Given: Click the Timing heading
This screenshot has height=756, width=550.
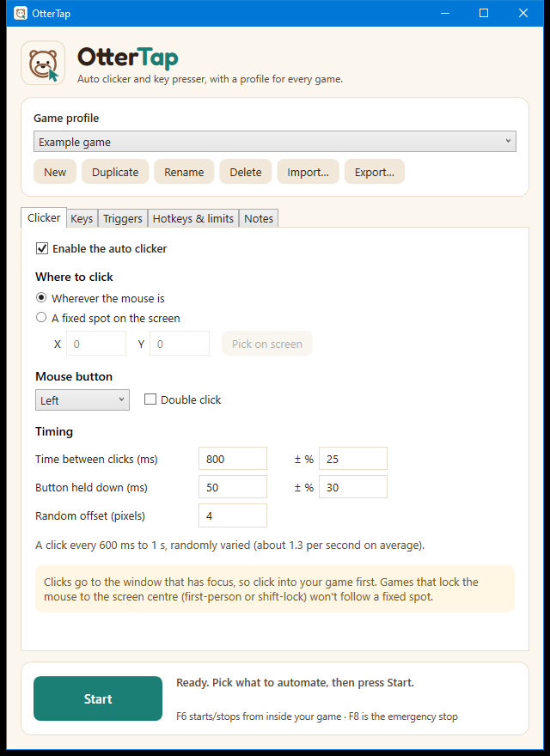Looking at the screenshot, I should coord(54,431).
